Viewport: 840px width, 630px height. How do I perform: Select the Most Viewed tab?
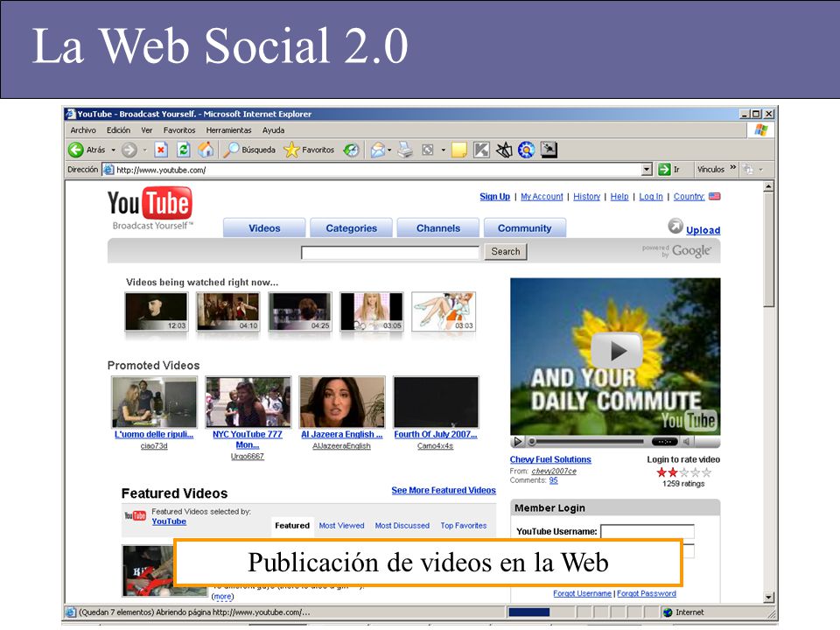pyautogui.click(x=342, y=526)
